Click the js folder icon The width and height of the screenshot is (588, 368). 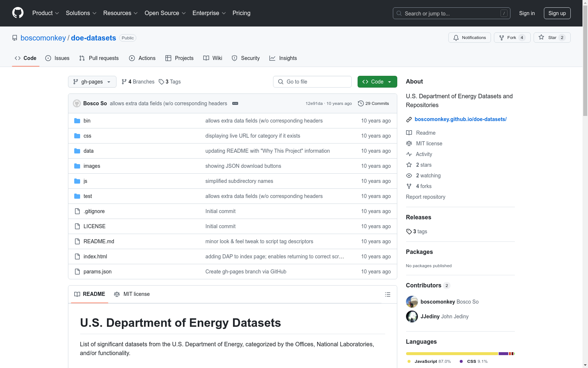coord(77,181)
